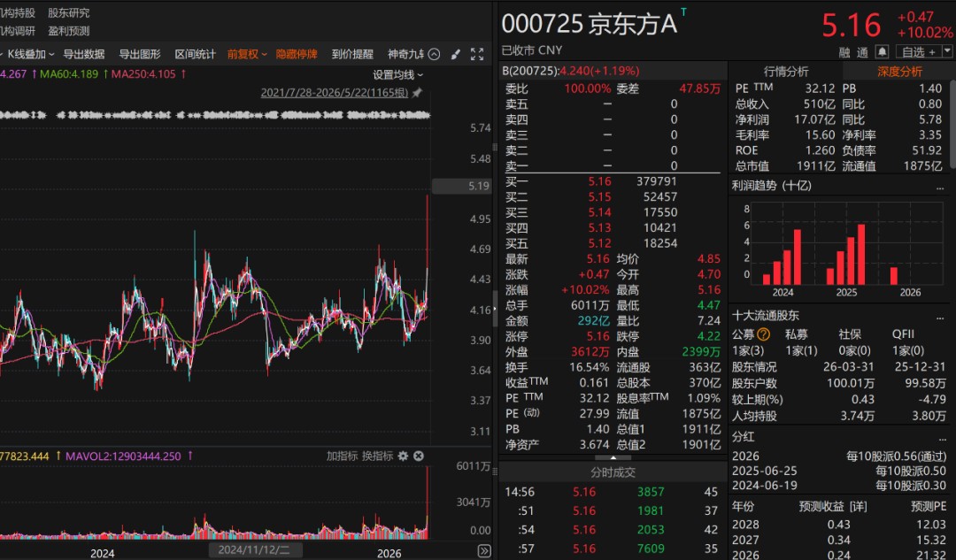Click the 买二 price 5.15 row
The height and width of the screenshot is (560, 956).
click(613, 196)
